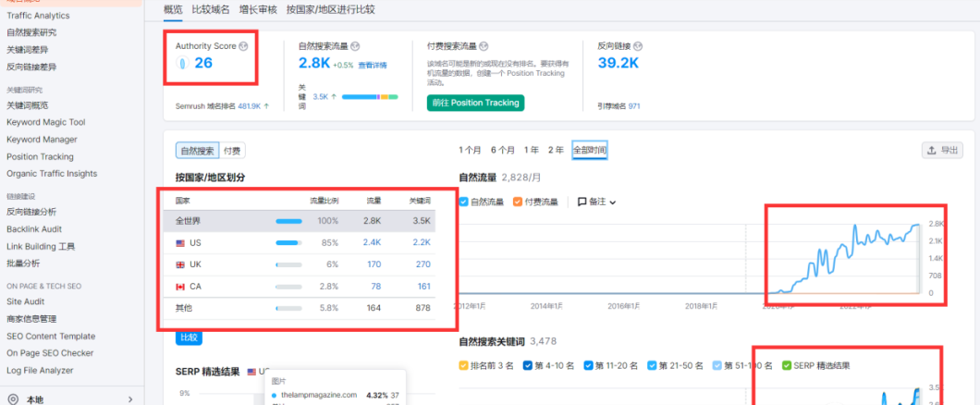Open info icon next to 反向链接
Viewport: 980px width, 405px height.
638,46
